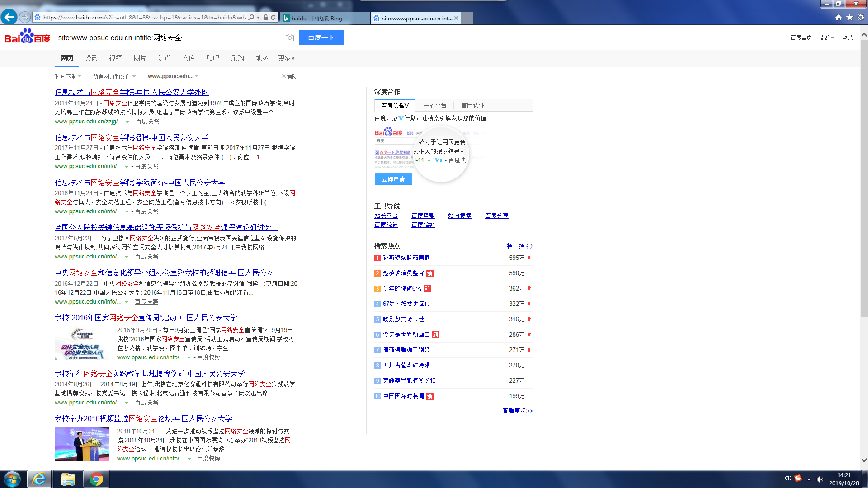This screenshot has width=868, height=488.
Task: Click the camera image search icon
Action: pos(290,38)
